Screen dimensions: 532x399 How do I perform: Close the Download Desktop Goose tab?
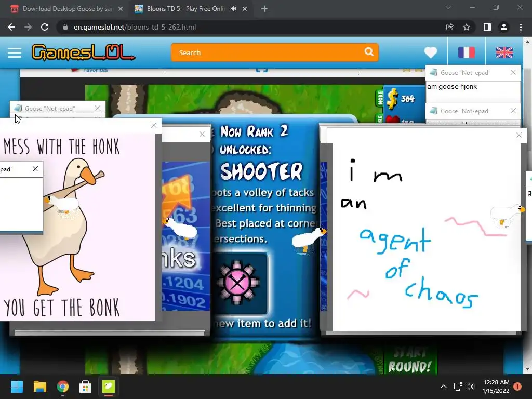tap(121, 9)
